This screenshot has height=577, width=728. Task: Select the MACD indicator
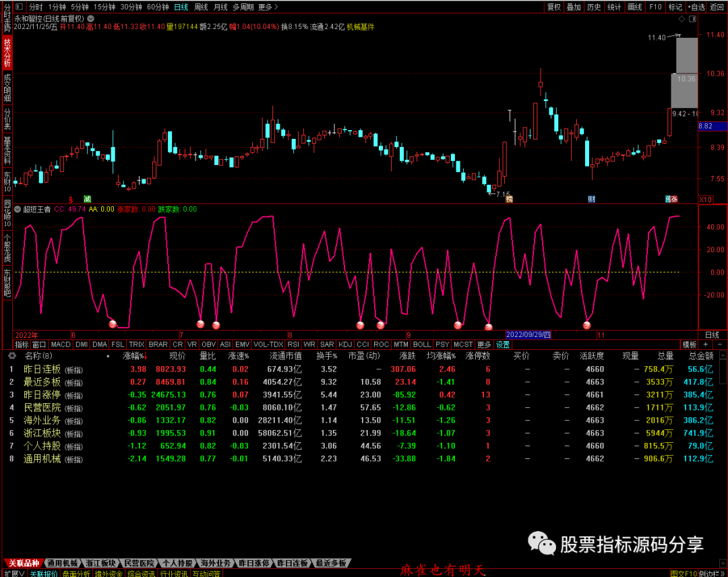click(61, 344)
